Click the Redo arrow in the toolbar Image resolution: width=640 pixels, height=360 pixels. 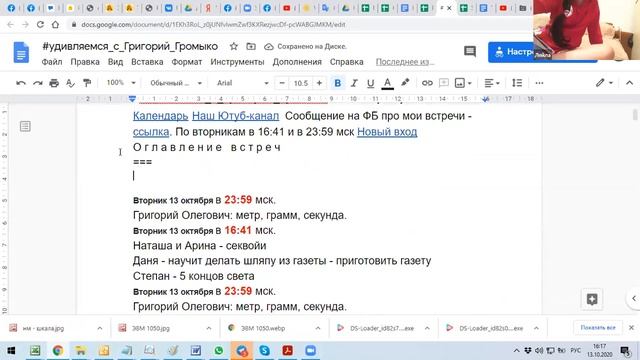coord(38,83)
